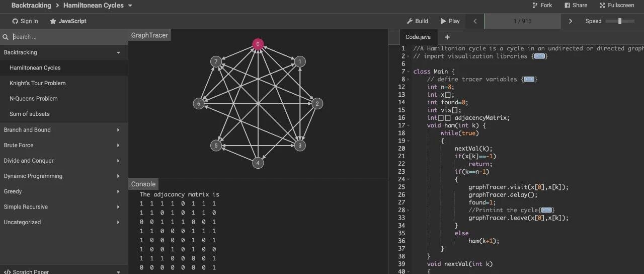Screen dimensions: 644x274
Task: Open N-Queens Problem
Action: tap(64, 99)
